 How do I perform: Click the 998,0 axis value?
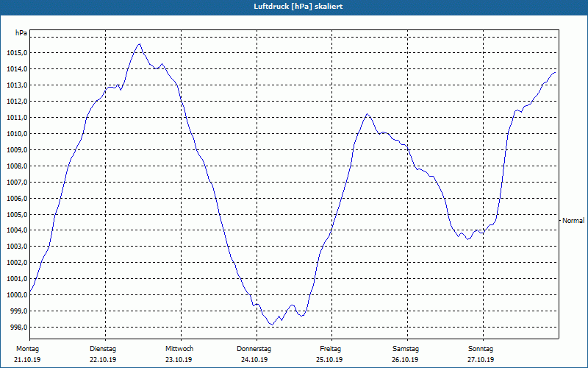click(x=18, y=327)
